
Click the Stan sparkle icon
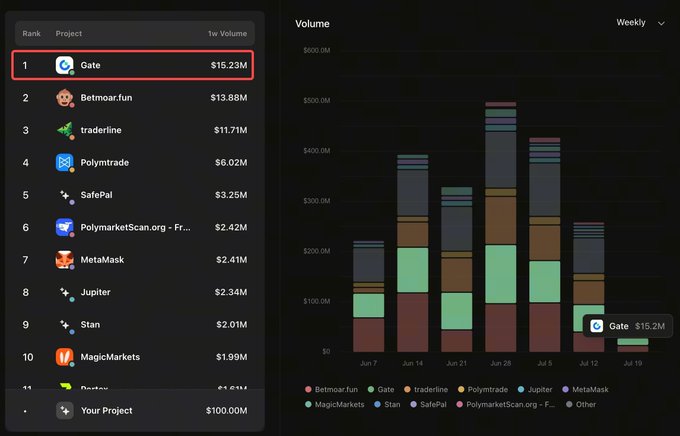click(x=64, y=325)
